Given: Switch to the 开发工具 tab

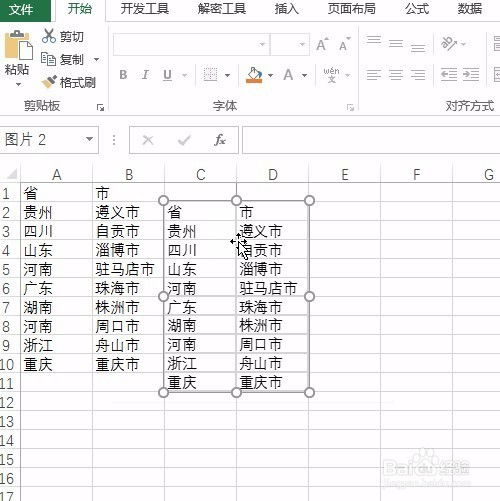Looking at the screenshot, I should [145, 9].
